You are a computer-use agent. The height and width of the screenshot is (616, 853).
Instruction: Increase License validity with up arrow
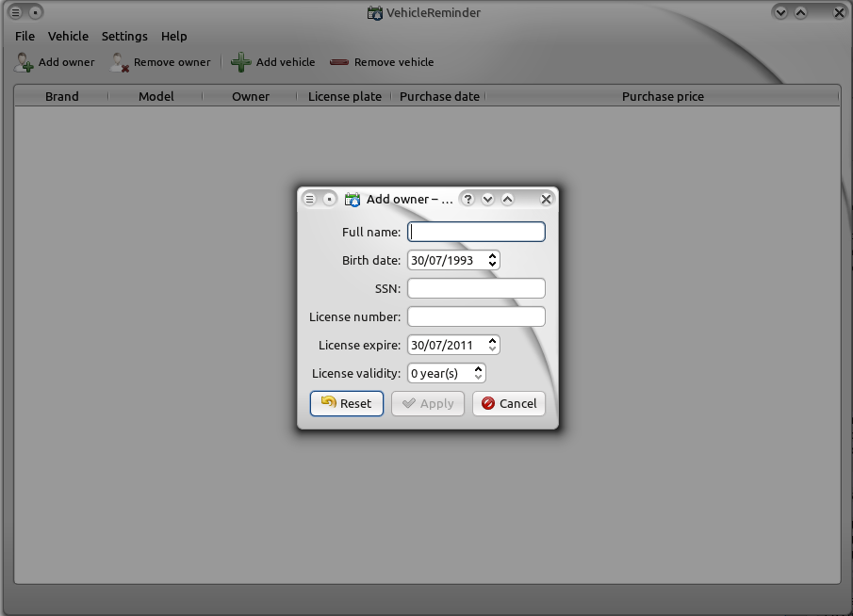pyautogui.click(x=478, y=368)
